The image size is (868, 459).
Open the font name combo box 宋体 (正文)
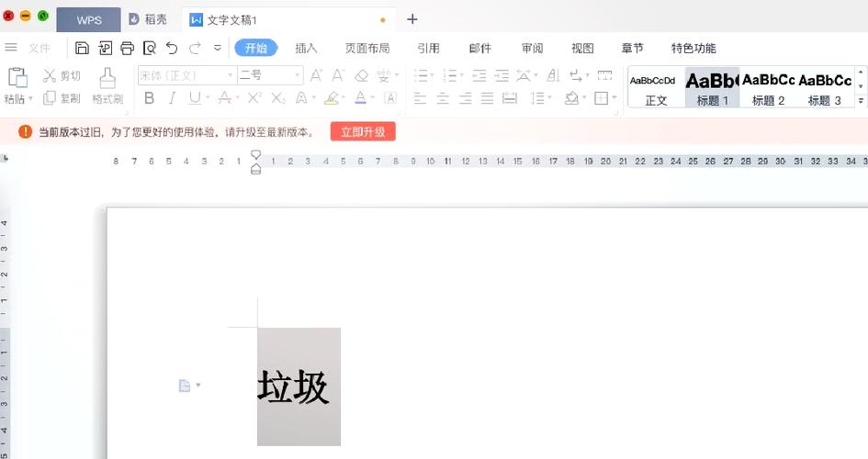(186, 75)
